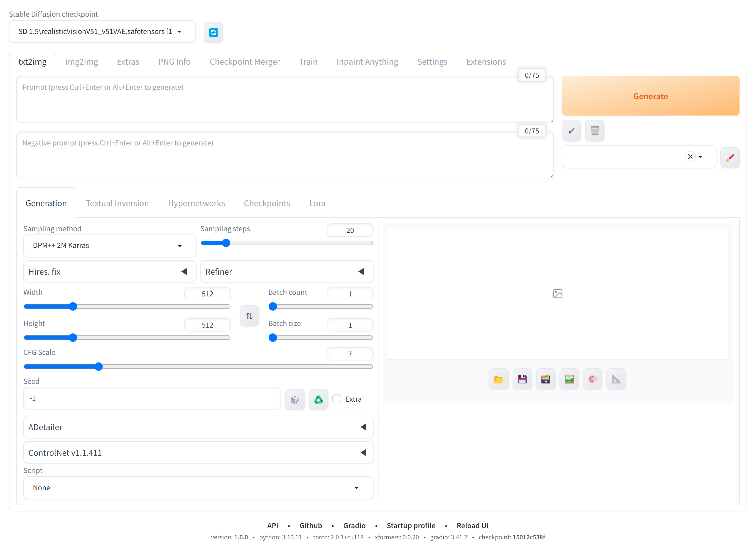Click the paintbrush edit styles icon
The image size is (756, 551).
pos(730,157)
